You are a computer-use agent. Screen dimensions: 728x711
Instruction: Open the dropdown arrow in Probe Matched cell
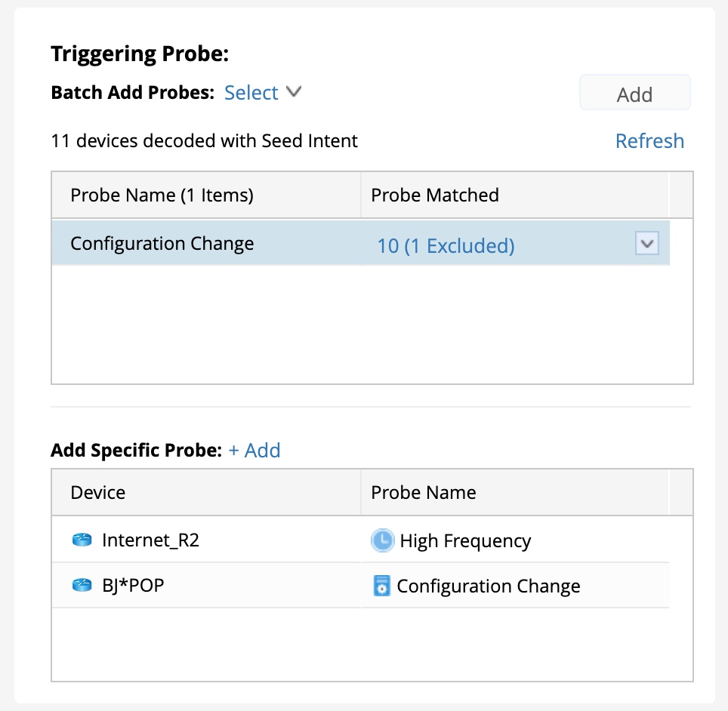pyautogui.click(x=647, y=244)
